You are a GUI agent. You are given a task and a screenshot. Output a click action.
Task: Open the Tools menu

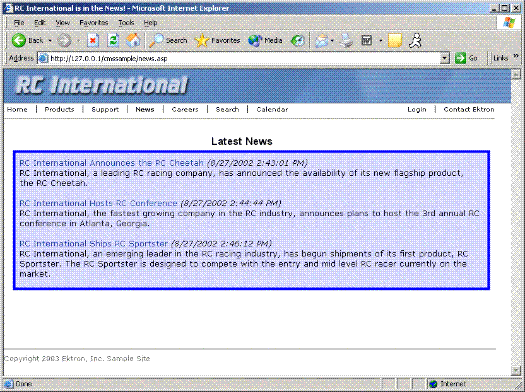[x=126, y=22]
